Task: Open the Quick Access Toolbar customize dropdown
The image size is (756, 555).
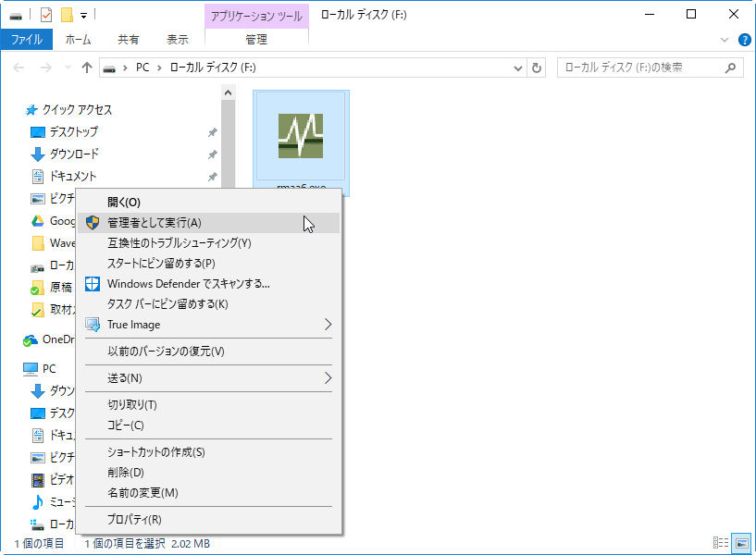Action: click(x=81, y=14)
